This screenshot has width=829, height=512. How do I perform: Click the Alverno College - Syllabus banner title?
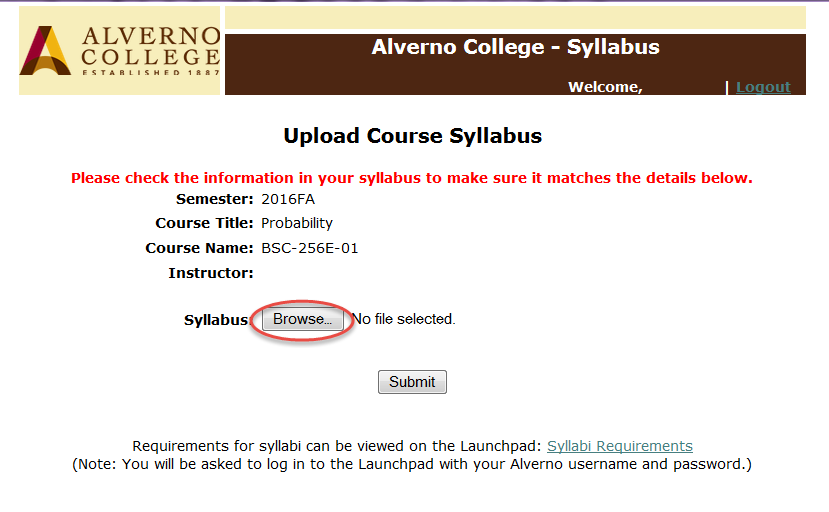click(515, 47)
